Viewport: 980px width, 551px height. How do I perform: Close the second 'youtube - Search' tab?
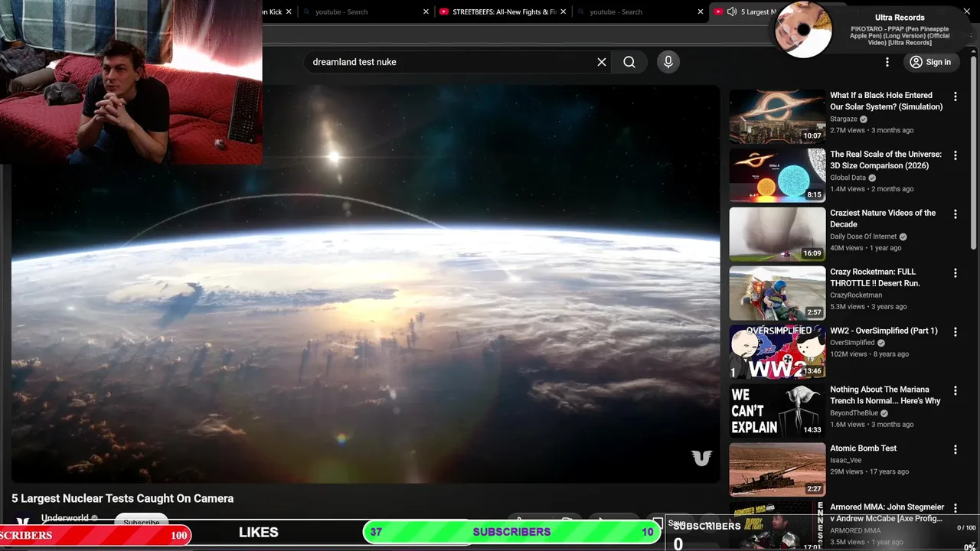click(700, 11)
